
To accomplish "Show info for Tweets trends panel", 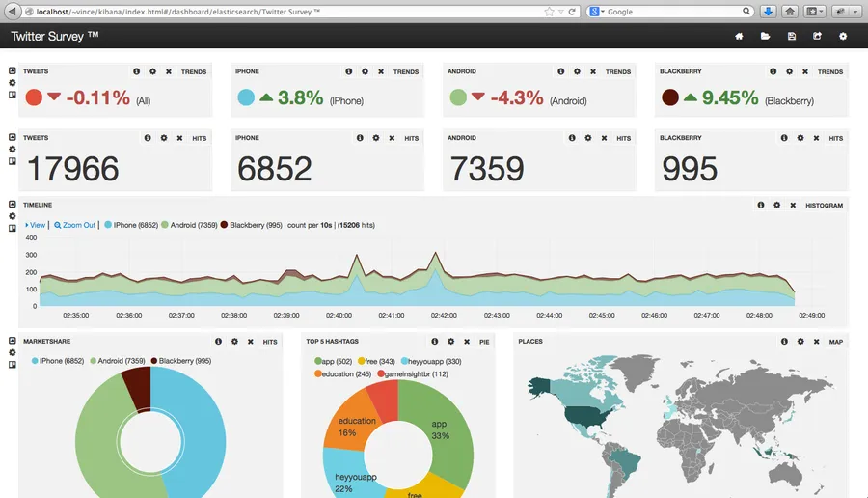I will (137, 71).
